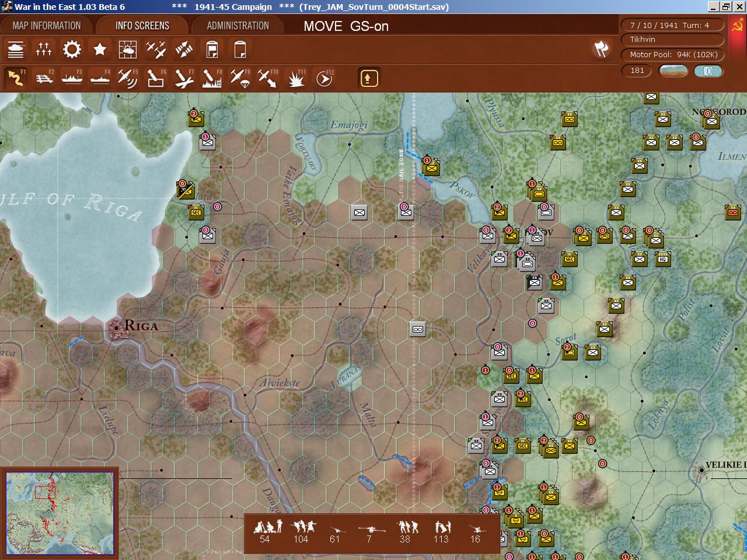Select bomb city (F8) icon
The image size is (747, 560).
coord(212,78)
